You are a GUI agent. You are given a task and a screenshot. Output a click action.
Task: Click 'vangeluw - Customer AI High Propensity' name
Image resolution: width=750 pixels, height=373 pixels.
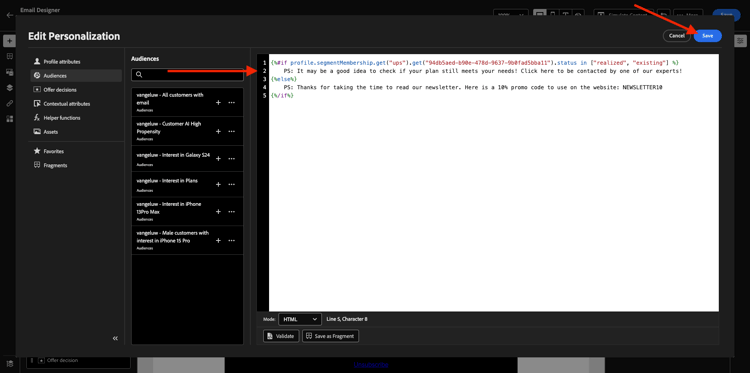point(169,127)
